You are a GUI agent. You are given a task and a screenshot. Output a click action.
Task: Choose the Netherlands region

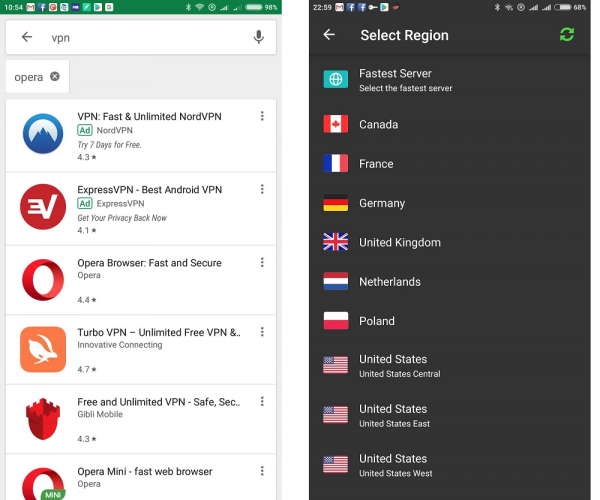[389, 282]
